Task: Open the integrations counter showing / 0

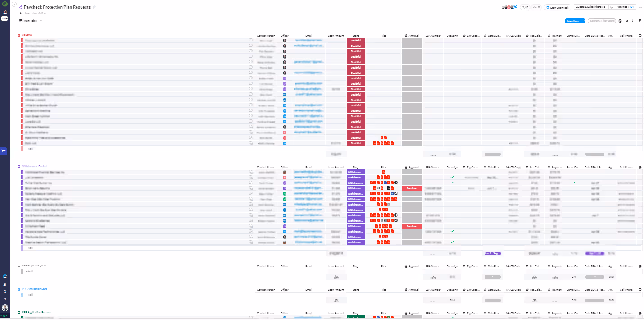Action: pos(525,7)
